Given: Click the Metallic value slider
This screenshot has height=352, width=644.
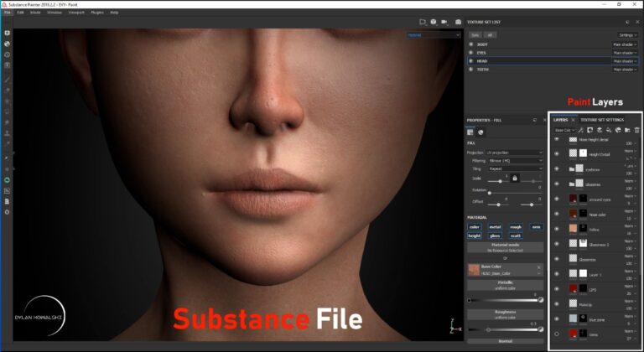Looking at the screenshot, I should click(503, 300).
